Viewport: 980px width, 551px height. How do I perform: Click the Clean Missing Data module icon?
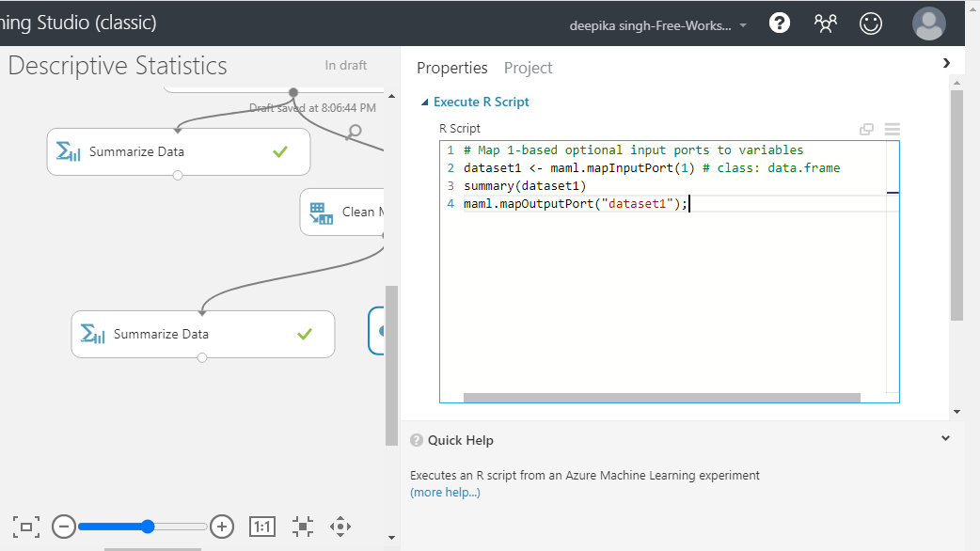(322, 213)
